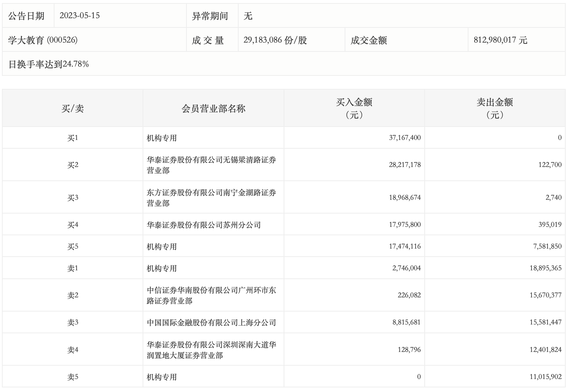This screenshot has height=392, width=568.
Task: Click 东方证券南宁金湖路证券营业部 name
Action: click(212, 198)
